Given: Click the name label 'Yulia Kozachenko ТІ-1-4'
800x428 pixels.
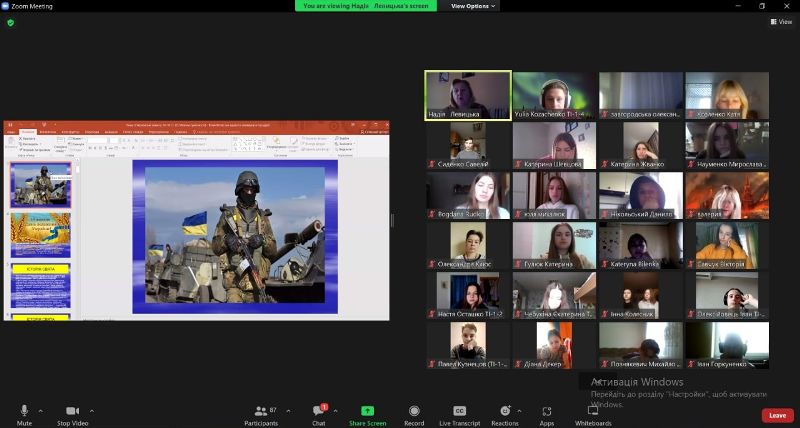Looking at the screenshot, I should tap(549, 115).
